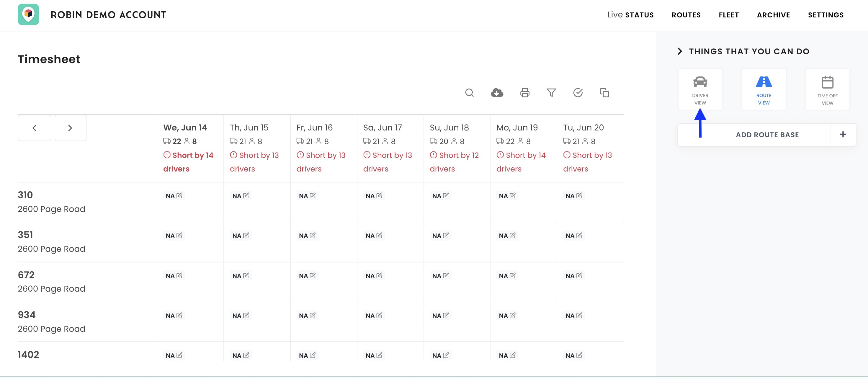Go to the previous week with the left chevron
Image resolution: width=868 pixels, height=379 pixels.
pos(34,128)
